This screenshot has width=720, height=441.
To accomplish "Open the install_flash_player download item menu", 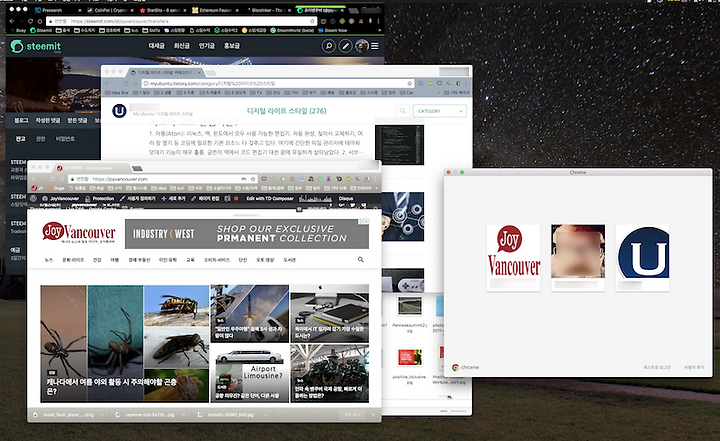I will tap(102, 415).
